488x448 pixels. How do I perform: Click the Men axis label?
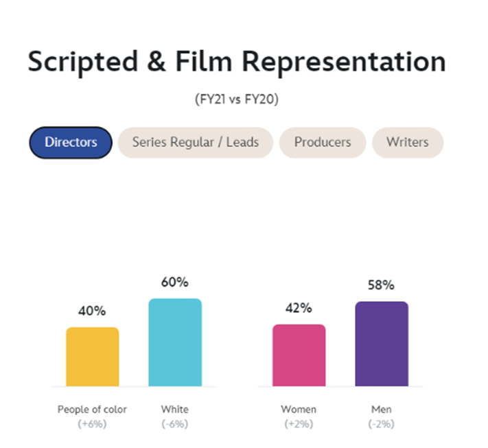point(381,410)
